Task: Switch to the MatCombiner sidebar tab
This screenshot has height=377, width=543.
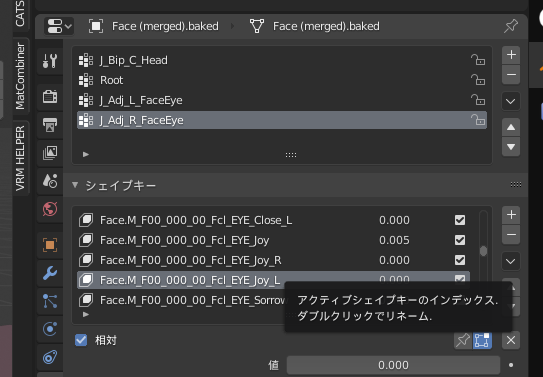Action: pos(20,76)
